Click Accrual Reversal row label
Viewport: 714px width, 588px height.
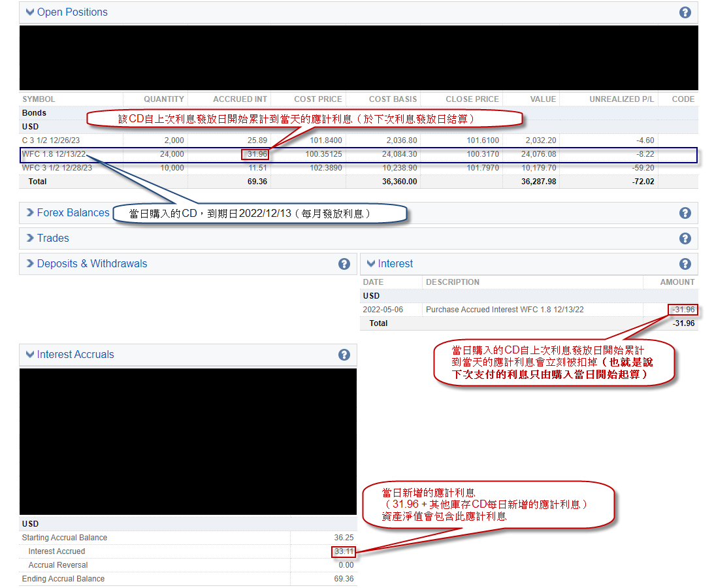58,564
